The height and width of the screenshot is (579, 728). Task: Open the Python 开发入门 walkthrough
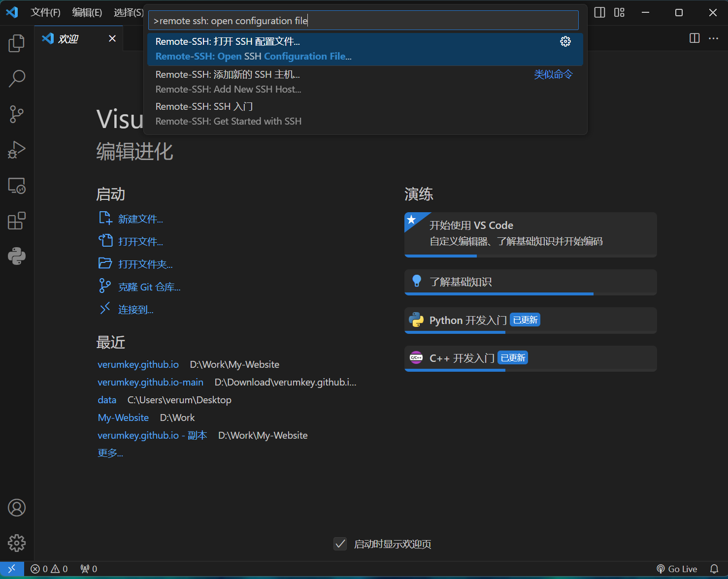pyautogui.click(x=530, y=320)
